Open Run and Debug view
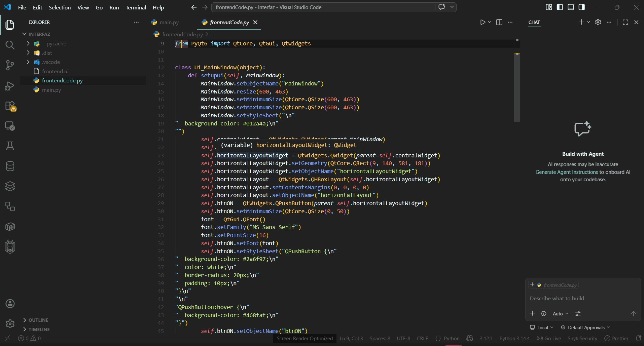Image resolution: width=644 pixels, height=346 pixels. point(10,86)
